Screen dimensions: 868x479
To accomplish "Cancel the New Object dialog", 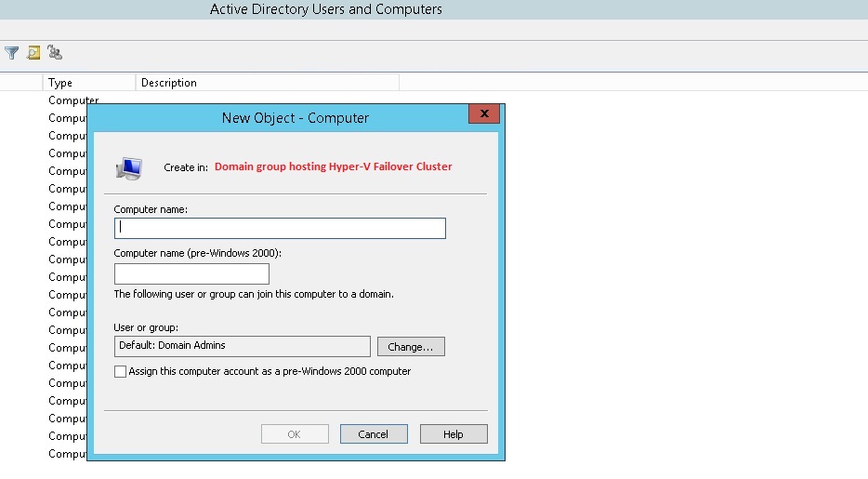I will click(374, 434).
